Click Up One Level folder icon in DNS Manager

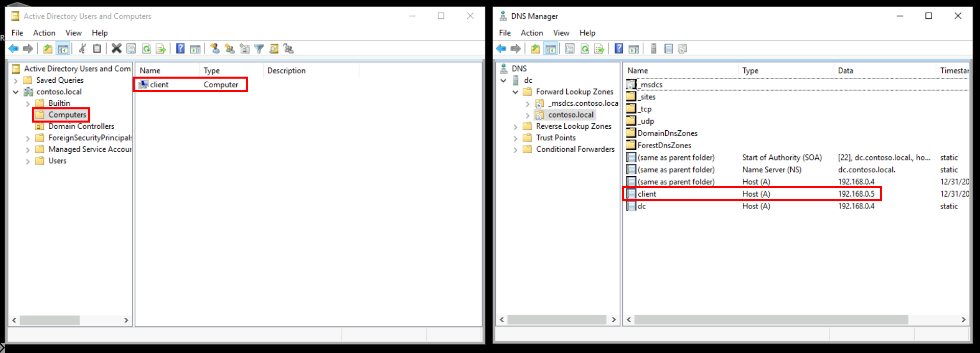click(535, 49)
